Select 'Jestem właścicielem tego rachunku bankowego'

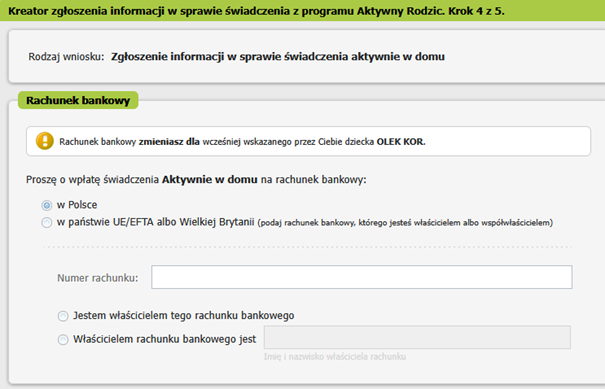(x=63, y=316)
